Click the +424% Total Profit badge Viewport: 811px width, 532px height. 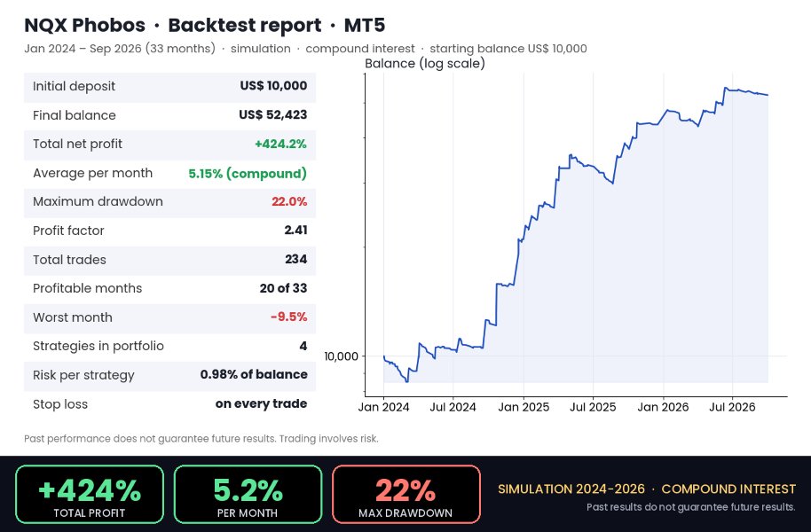(x=90, y=494)
